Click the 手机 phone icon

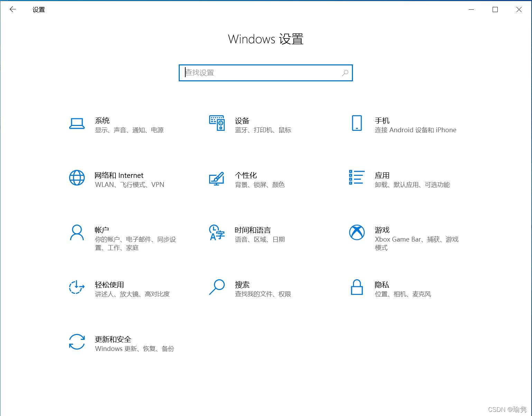[357, 123]
